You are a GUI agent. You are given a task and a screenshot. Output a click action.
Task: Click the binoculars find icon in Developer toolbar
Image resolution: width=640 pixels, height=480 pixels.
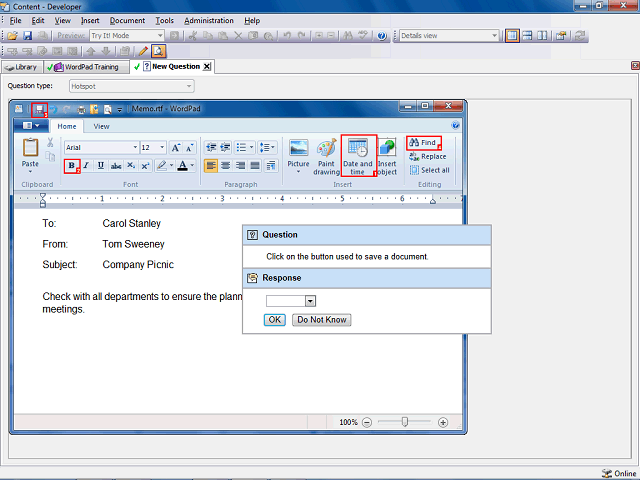coord(348,36)
